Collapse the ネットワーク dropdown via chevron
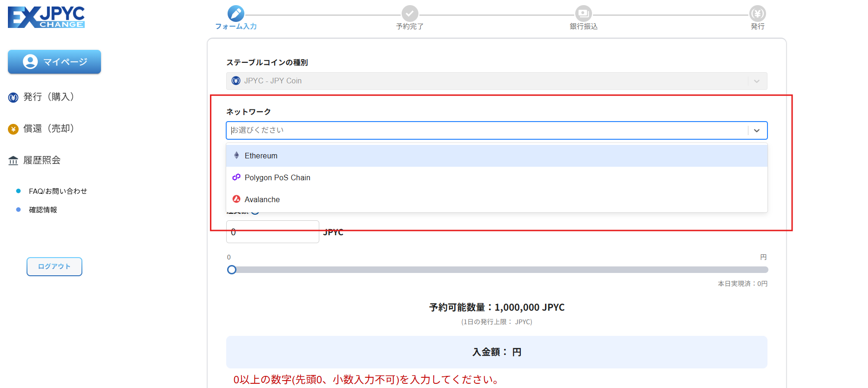 [x=757, y=130]
